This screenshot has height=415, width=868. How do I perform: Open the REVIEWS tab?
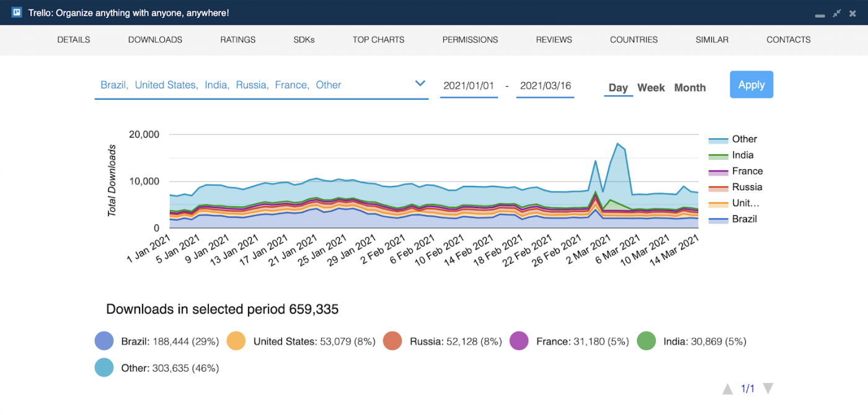(x=554, y=40)
